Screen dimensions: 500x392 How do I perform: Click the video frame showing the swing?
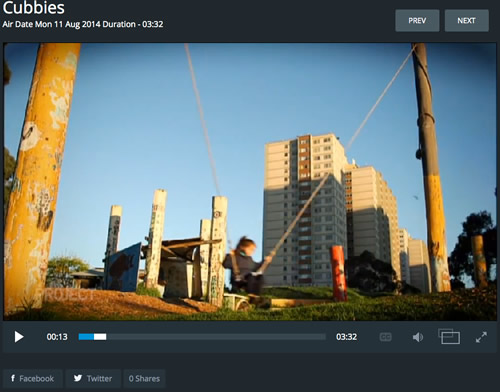pos(250,182)
